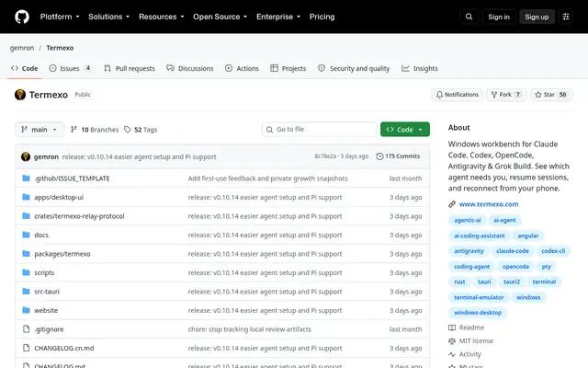Switch to the Discussions tab

pyautogui.click(x=190, y=68)
